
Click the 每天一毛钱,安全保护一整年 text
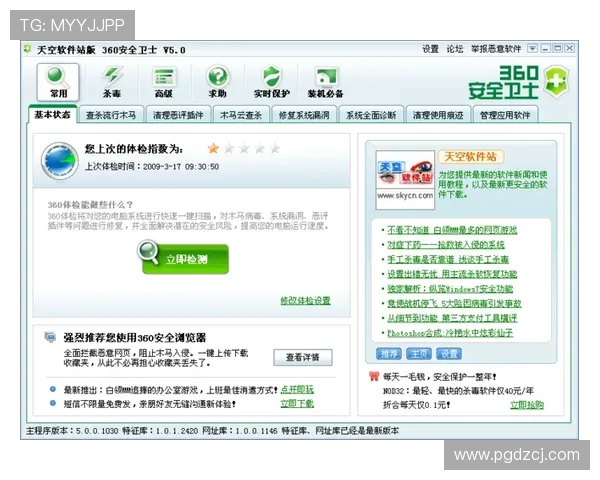440,377
